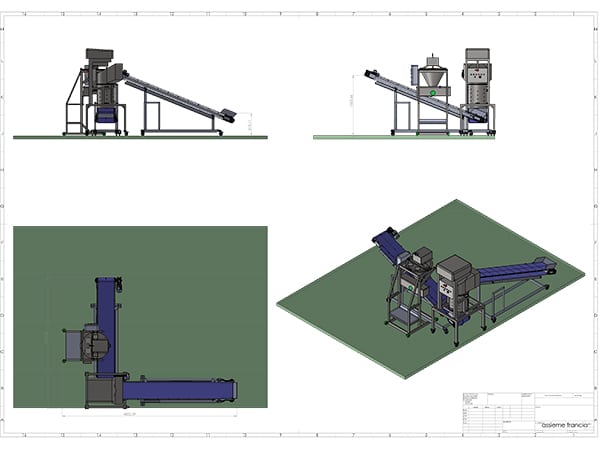Click the green circle marker below the hopper
This screenshot has height=450, width=600.
(x=433, y=93)
